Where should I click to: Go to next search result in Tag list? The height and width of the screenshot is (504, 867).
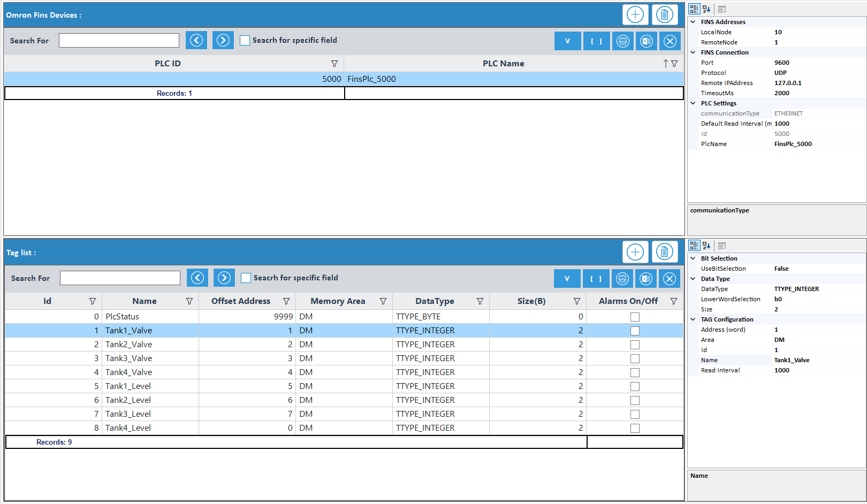click(224, 278)
